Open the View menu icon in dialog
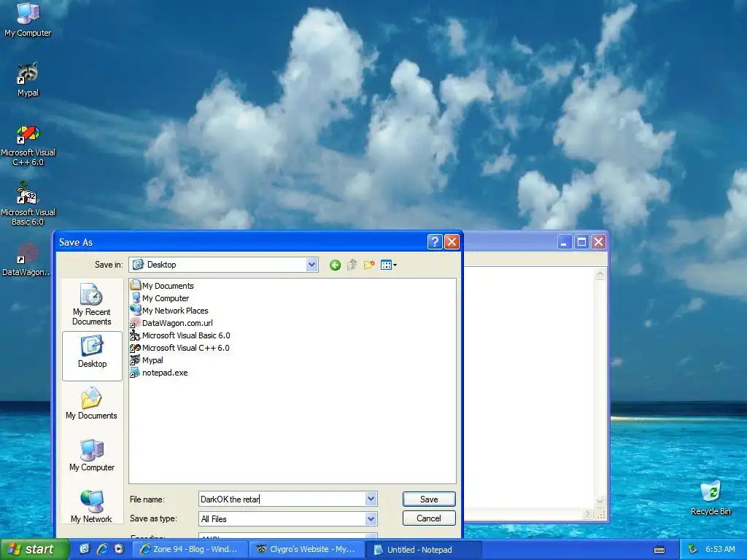Image resolution: width=747 pixels, height=560 pixels. [x=386, y=265]
